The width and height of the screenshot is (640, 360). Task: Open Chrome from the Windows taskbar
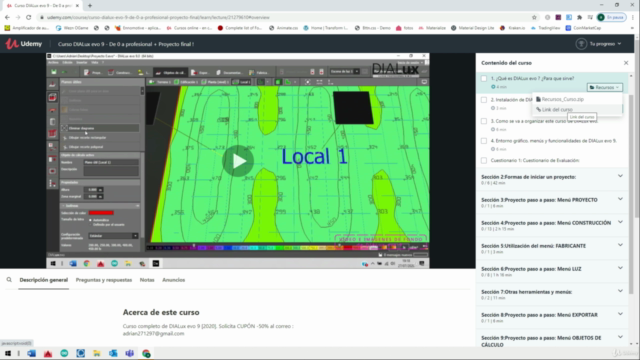coord(146,353)
